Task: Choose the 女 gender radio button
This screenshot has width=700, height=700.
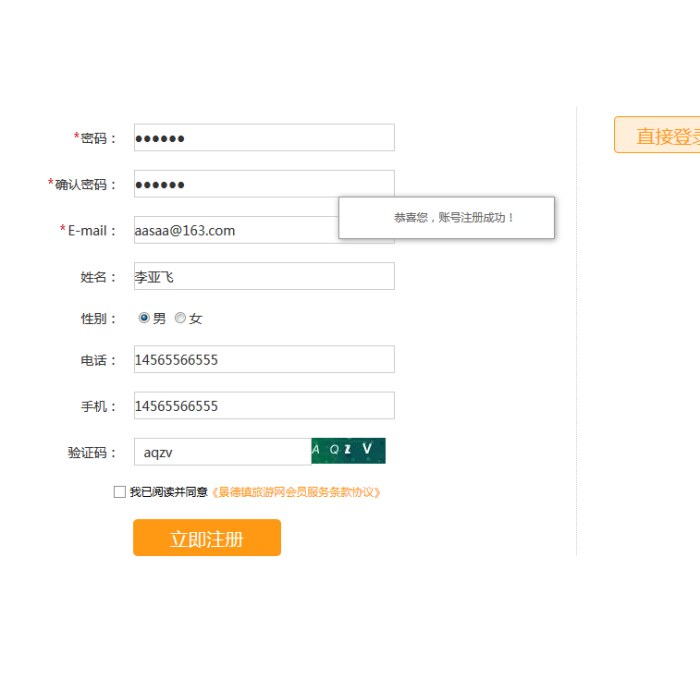Action: coord(180,318)
